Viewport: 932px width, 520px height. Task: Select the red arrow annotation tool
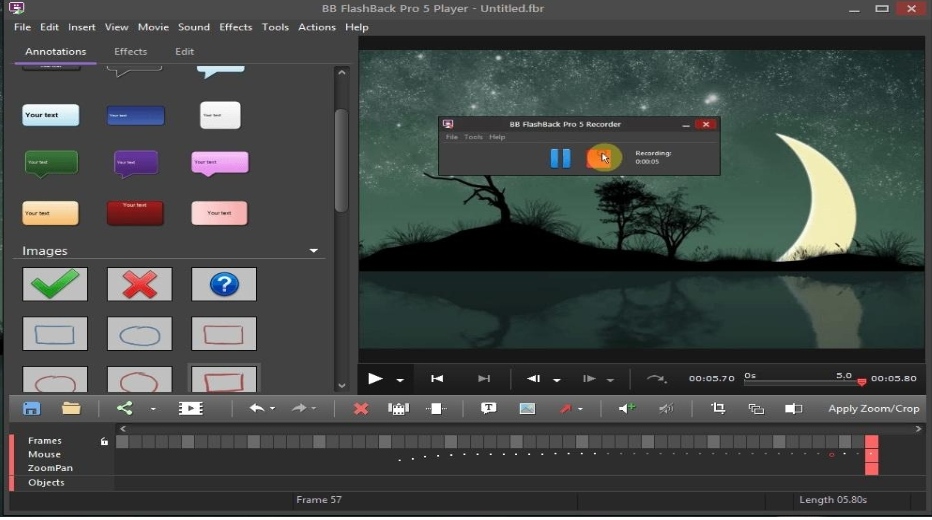(x=565, y=408)
